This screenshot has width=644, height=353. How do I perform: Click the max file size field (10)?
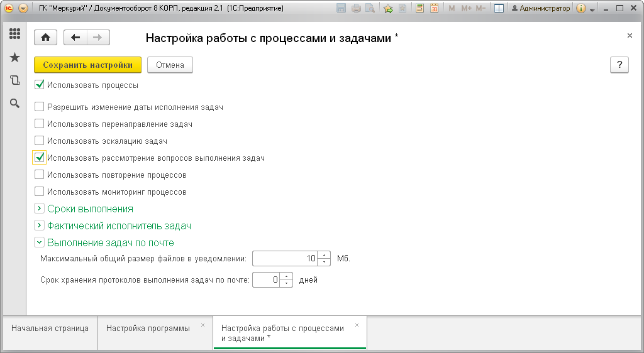(285, 258)
